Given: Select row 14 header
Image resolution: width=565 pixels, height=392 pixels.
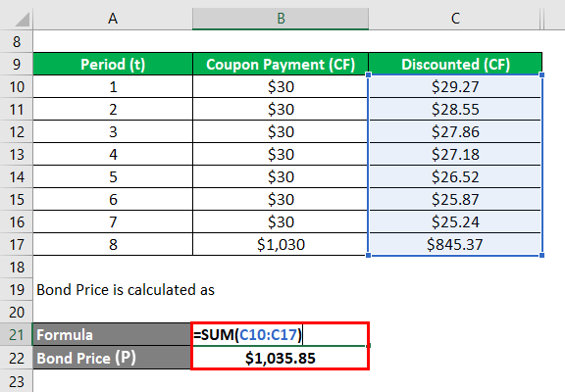Looking at the screenshot, I should click(x=17, y=176).
